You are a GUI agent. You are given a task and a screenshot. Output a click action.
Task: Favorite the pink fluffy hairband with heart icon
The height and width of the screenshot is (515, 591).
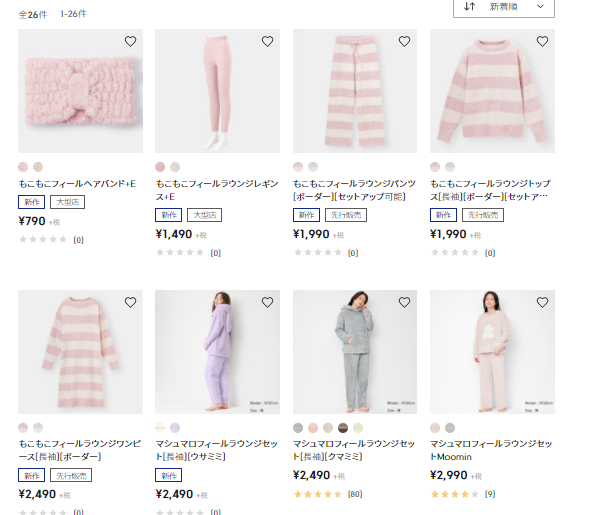pyautogui.click(x=130, y=41)
